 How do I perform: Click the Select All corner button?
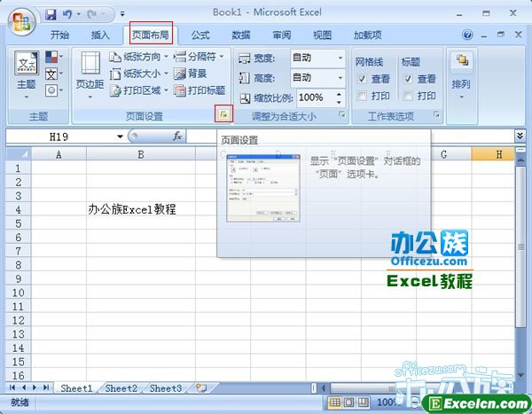click(x=19, y=154)
